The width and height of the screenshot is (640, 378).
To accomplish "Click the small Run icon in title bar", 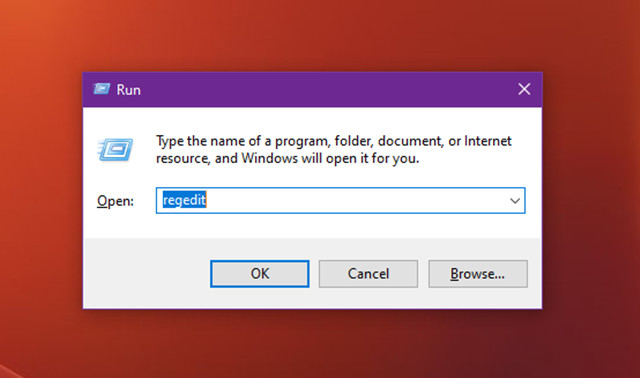I will tap(101, 89).
